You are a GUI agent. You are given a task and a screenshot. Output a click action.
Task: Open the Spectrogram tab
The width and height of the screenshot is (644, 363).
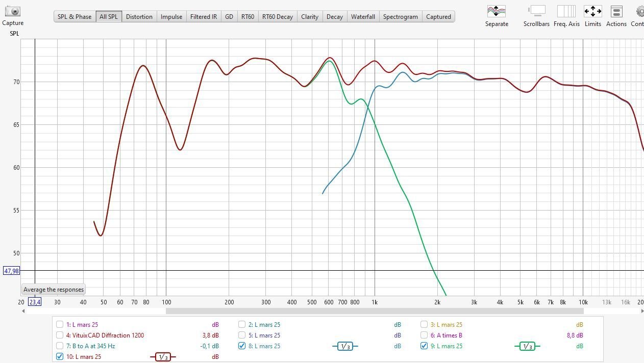(401, 16)
